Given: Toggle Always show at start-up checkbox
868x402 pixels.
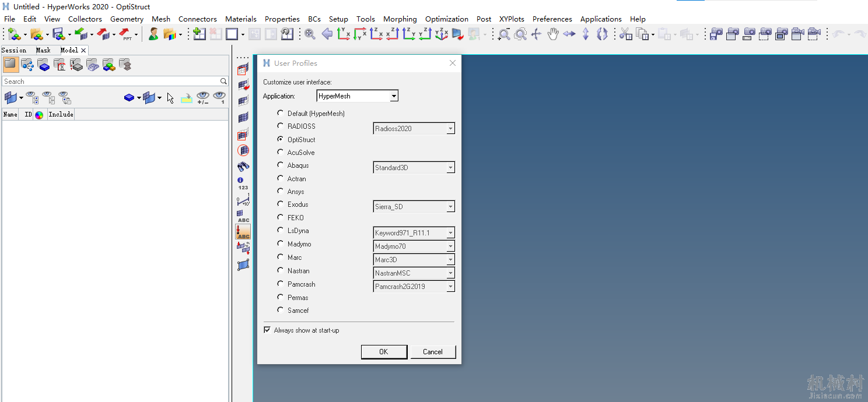Looking at the screenshot, I should [x=267, y=330].
